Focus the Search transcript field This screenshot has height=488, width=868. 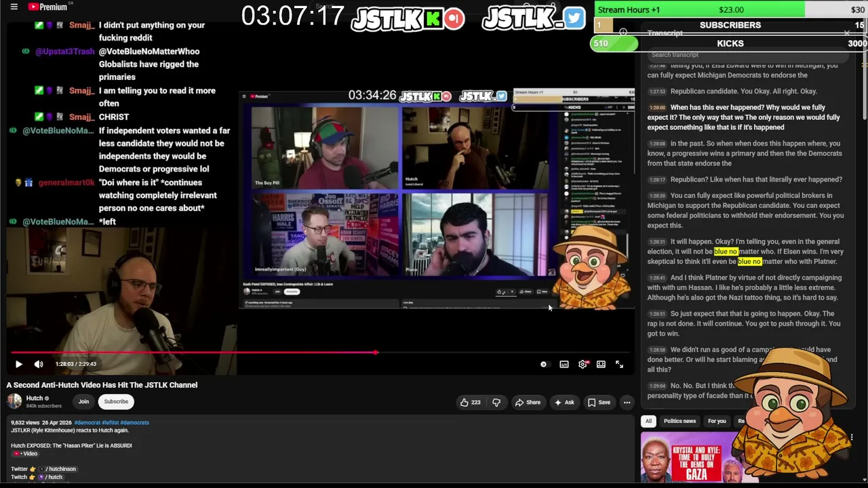tap(749, 55)
